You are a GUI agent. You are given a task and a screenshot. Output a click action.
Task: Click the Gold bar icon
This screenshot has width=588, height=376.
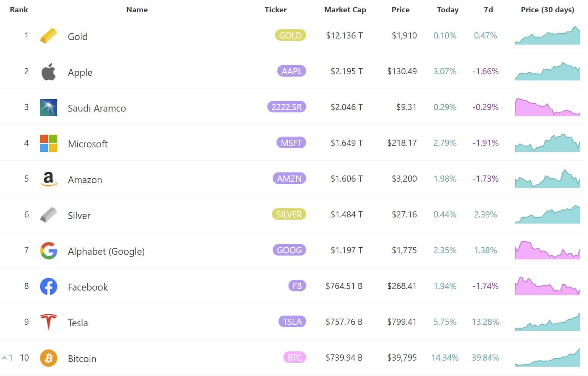click(x=48, y=36)
